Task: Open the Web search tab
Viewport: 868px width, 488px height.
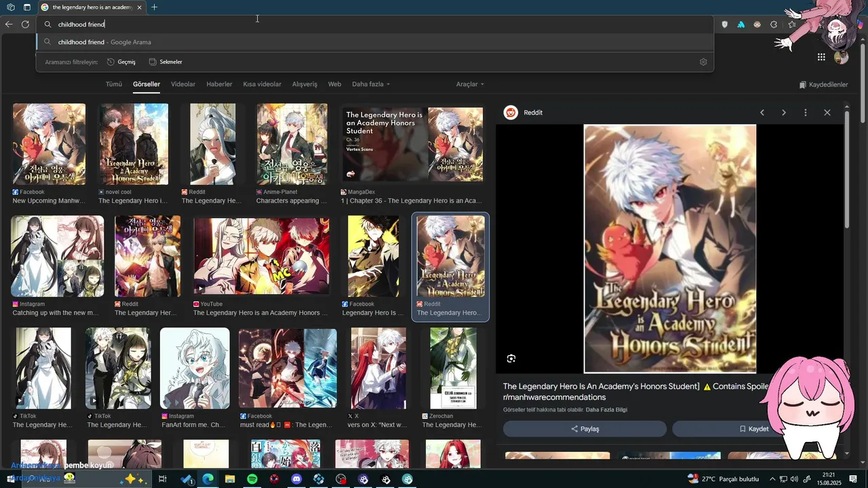Action: pos(334,84)
